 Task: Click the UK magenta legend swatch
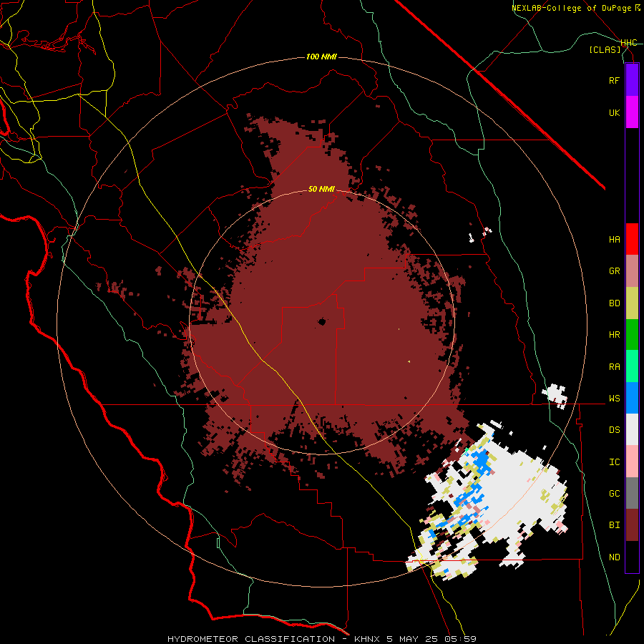(632, 112)
